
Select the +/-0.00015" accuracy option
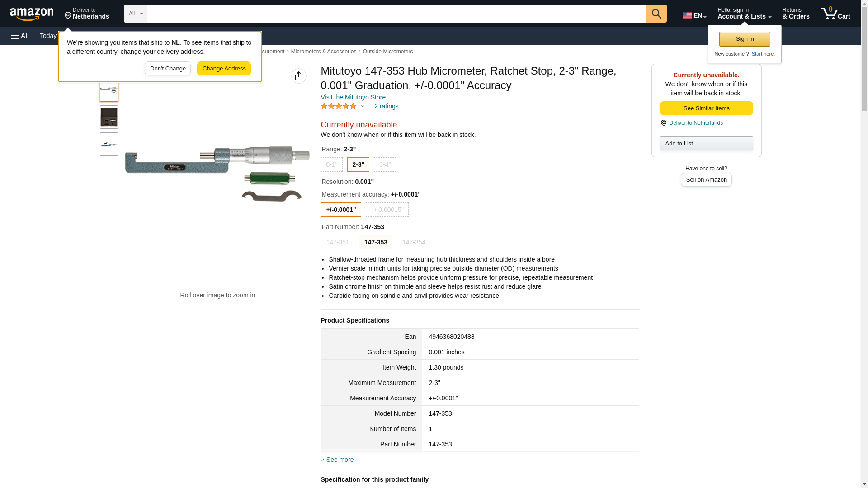[387, 210]
